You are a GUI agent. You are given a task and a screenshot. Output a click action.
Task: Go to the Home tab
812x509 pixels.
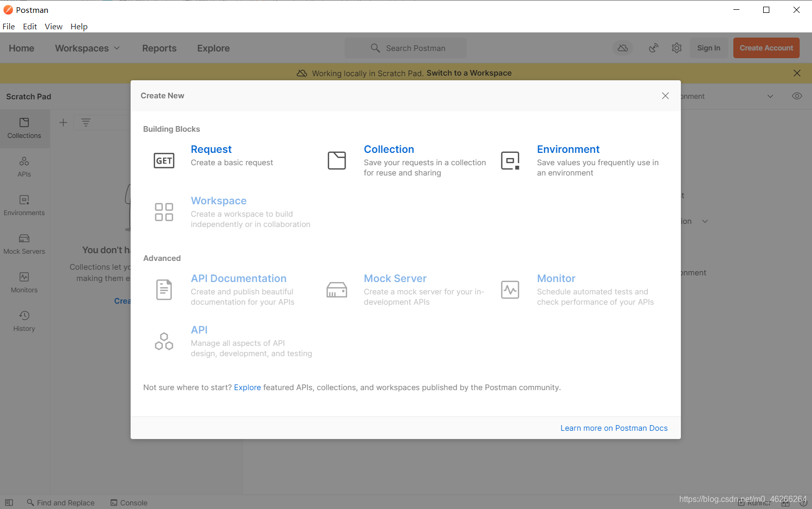pyautogui.click(x=22, y=48)
